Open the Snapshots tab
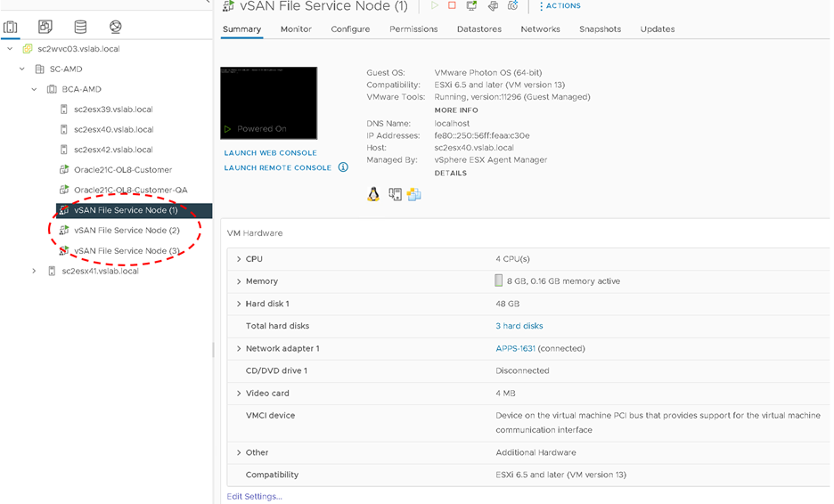The width and height of the screenshot is (834, 504). (x=600, y=29)
